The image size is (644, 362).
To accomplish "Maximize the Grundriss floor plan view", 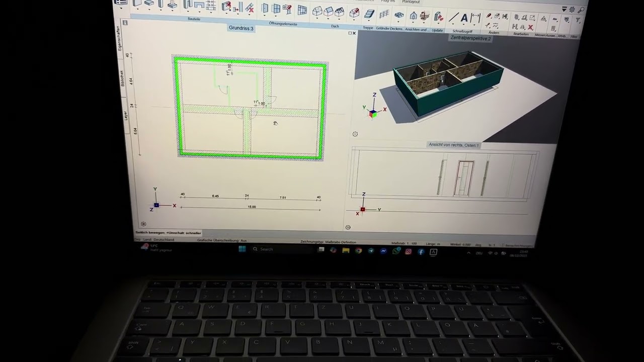I will click(350, 33).
